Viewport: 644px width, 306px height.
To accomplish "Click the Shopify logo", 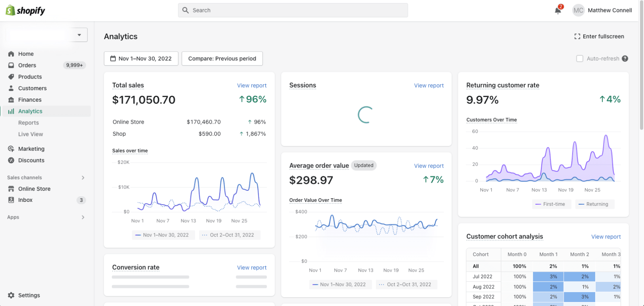I will pos(25,10).
